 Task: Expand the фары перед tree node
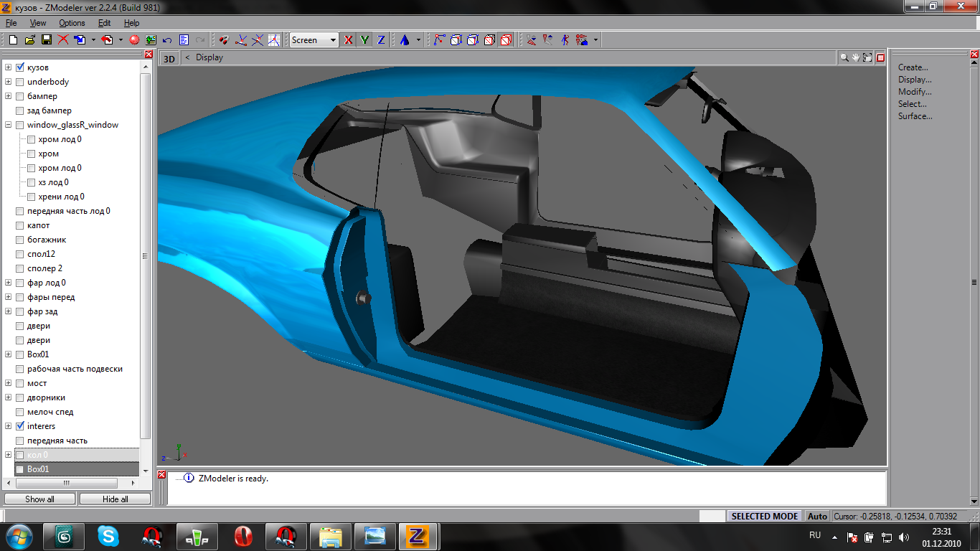(x=8, y=297)
